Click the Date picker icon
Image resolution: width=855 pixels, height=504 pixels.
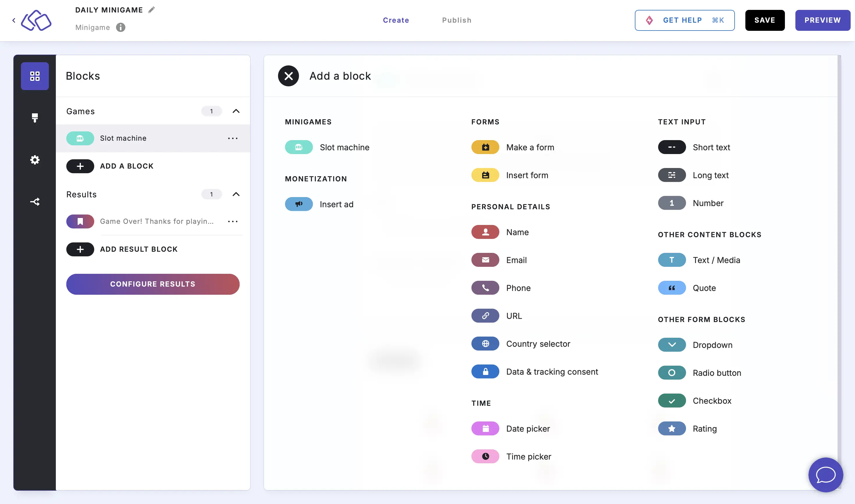click(x=485, y=428)
